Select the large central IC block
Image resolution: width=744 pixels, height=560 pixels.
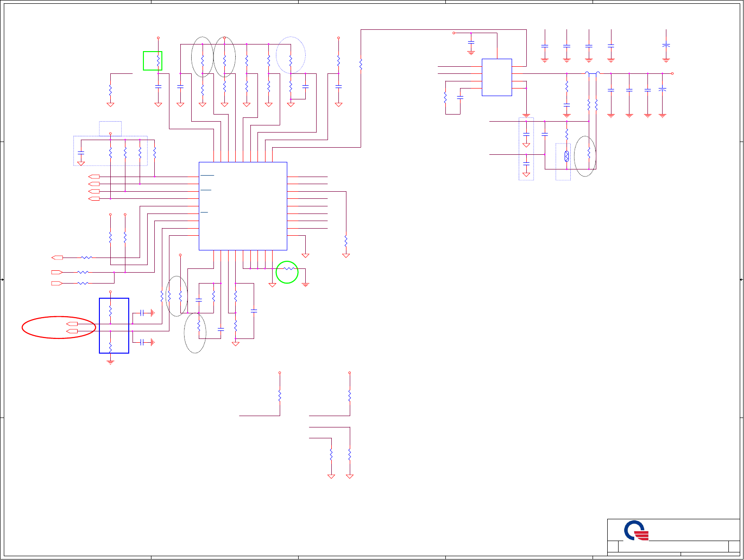point(243,206)
